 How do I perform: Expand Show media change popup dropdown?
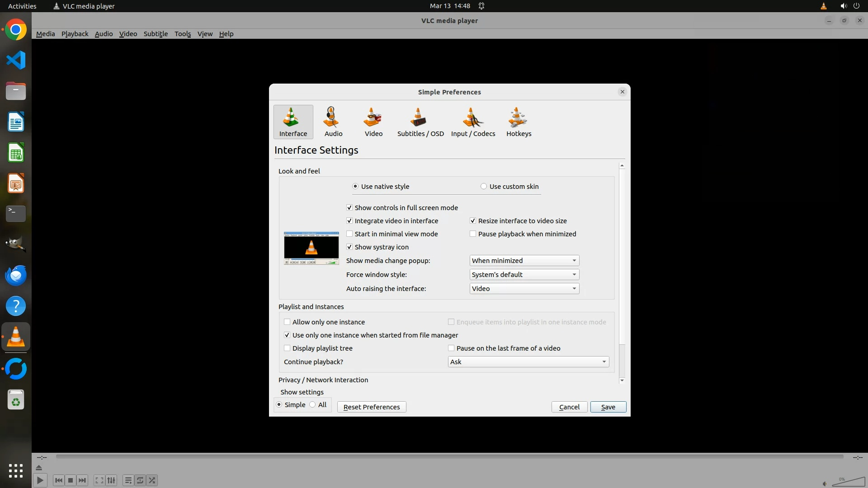524,261
